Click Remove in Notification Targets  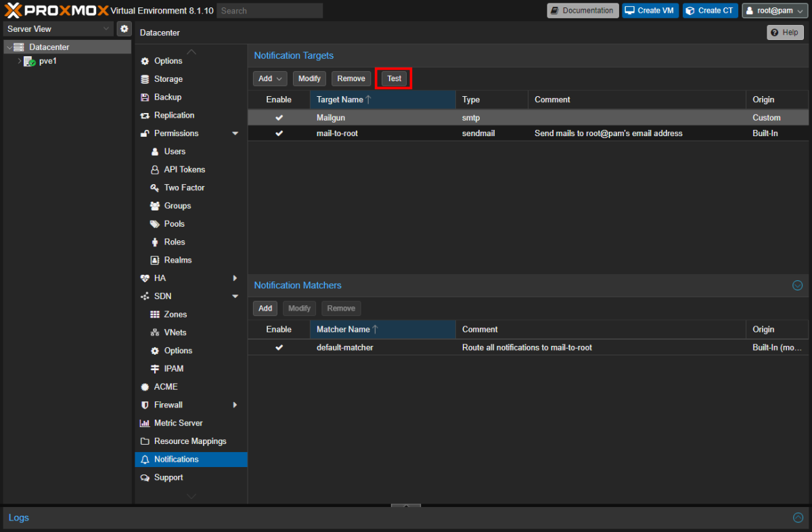[x=351, y=79]
